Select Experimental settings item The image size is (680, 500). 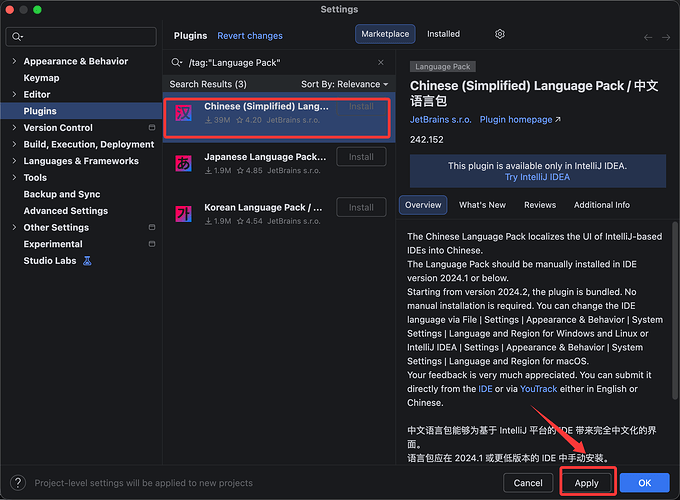tap(53, 244)
